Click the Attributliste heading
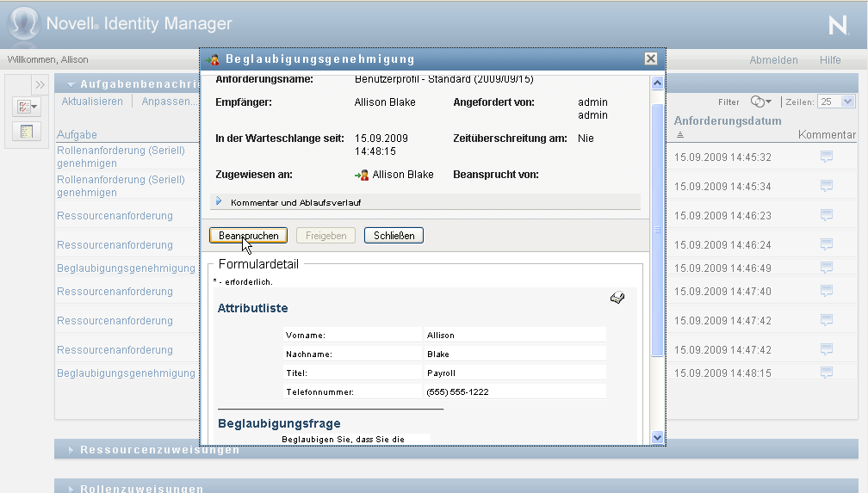 pos(252,308)
